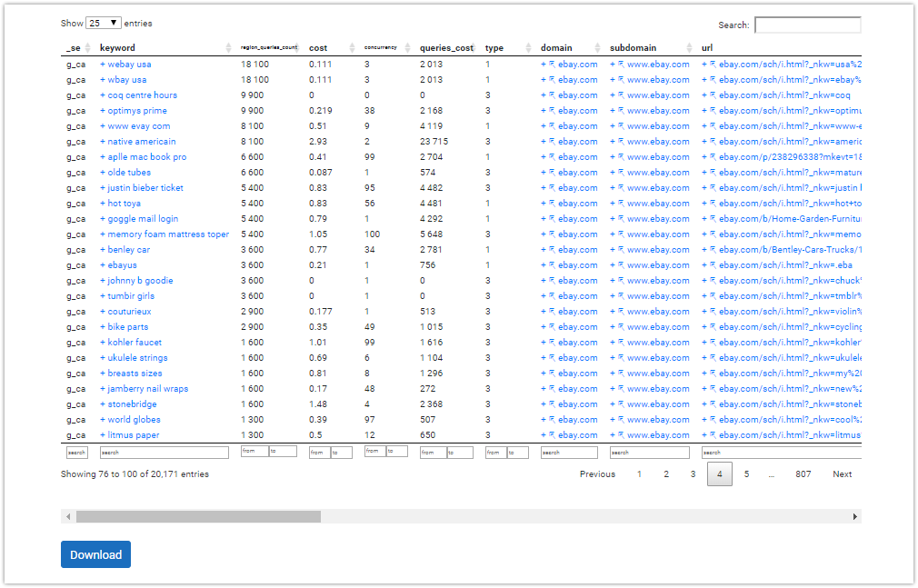This screenshot has width=918, height=588.
Task: Click plus icon beside "native americain" keyword
Action: click(103, 142)
